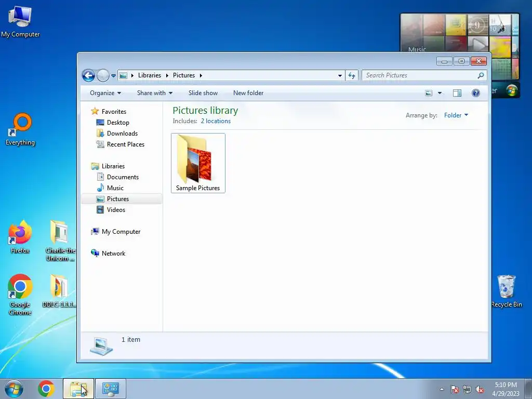Select the Sample Pictures folder
The image size is (532, 399).
point(198,163)
